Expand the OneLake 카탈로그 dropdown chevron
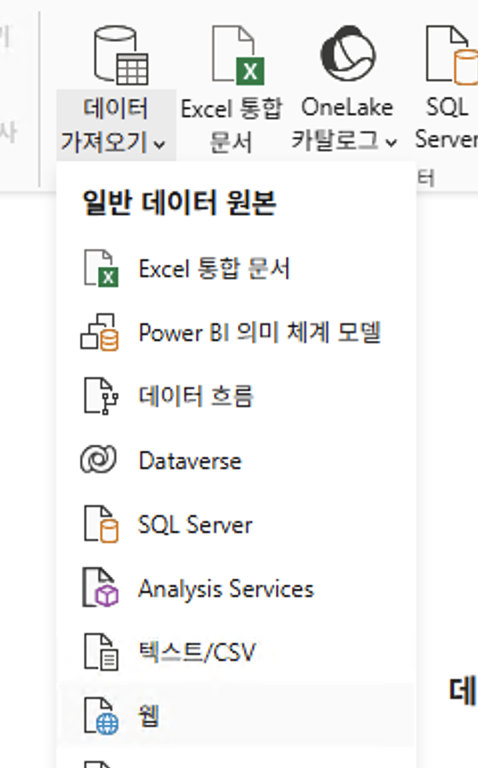This screenshot has height=768, width=478. tap(391, 143)
